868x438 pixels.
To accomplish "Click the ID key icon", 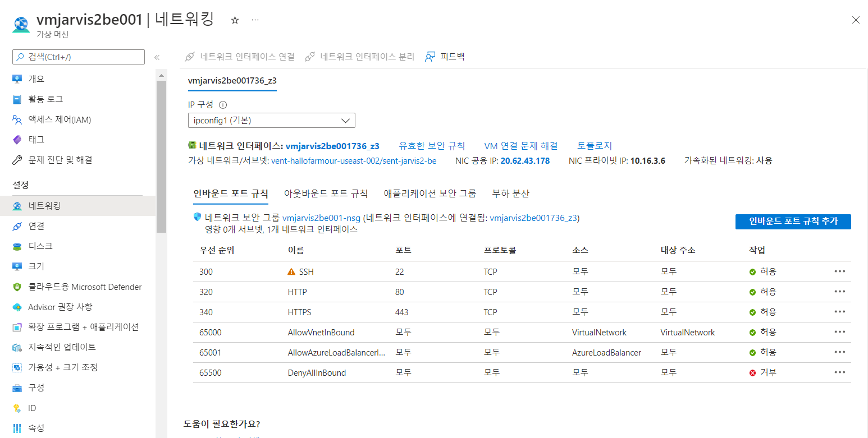I will 17,408.
